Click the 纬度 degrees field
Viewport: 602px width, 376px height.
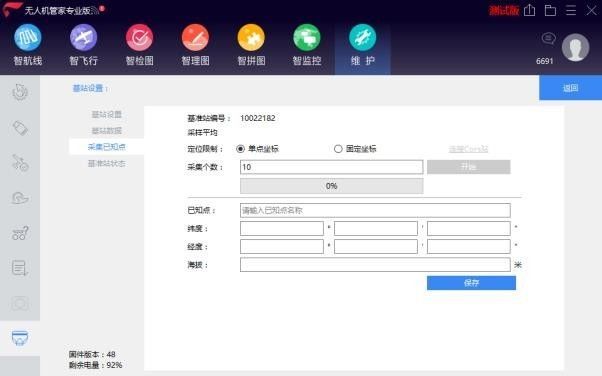(282, 229)
